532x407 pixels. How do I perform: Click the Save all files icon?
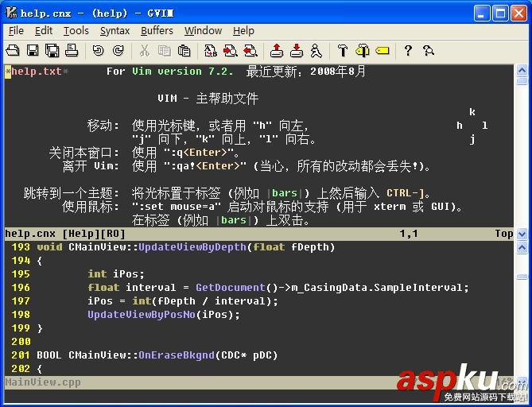click(52, 51)
